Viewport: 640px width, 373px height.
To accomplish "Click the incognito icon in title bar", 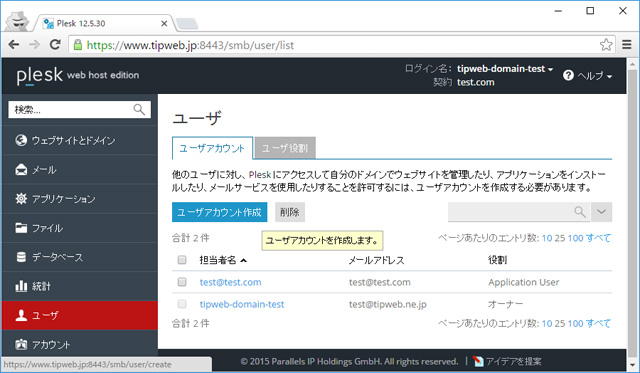I will (18, 21).
